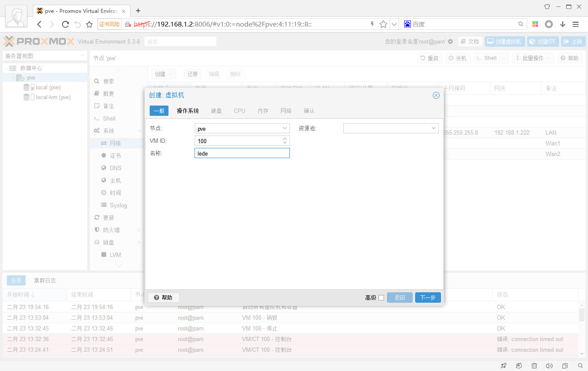Click the skin shirt icon in title bar
This screenshot has width=588, height=371.
pyautogui.click(x=547, y=7)
